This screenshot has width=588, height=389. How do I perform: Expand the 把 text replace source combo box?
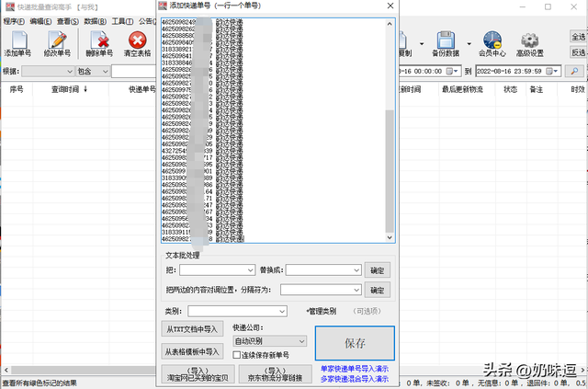click(x=251, y=270)
